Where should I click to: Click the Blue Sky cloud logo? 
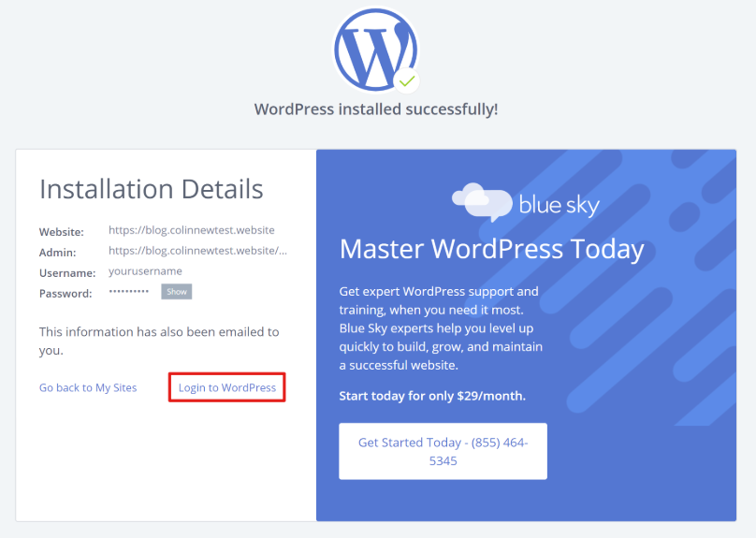[482, 202]
